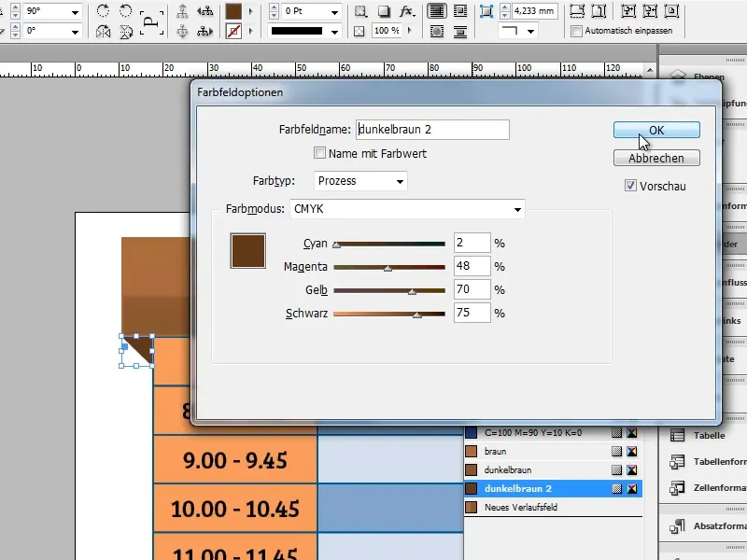Select the Neues Verlaufsfeld swatch
Image resolution: width=747 pixels, height=560 pixels.
point(553,507)
